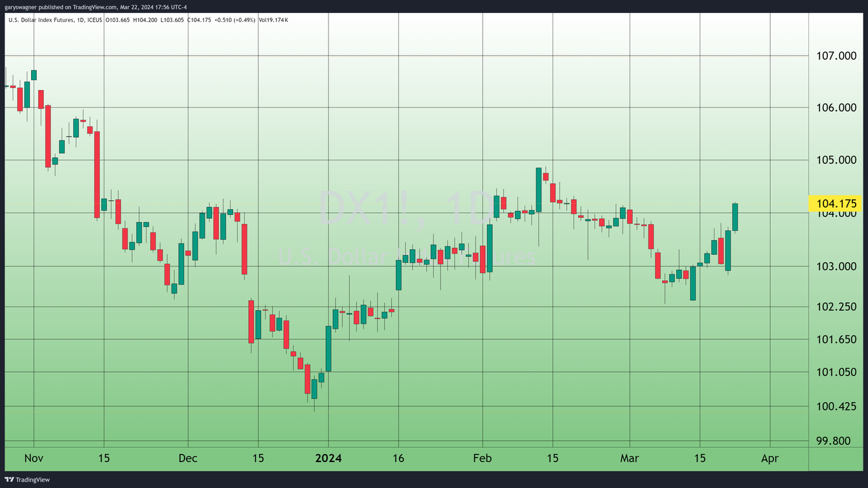Click the TradingView logo icon in footer
The width and height of the screenshot is (868, 488).
pyautogui.click(x=8, y=480)
